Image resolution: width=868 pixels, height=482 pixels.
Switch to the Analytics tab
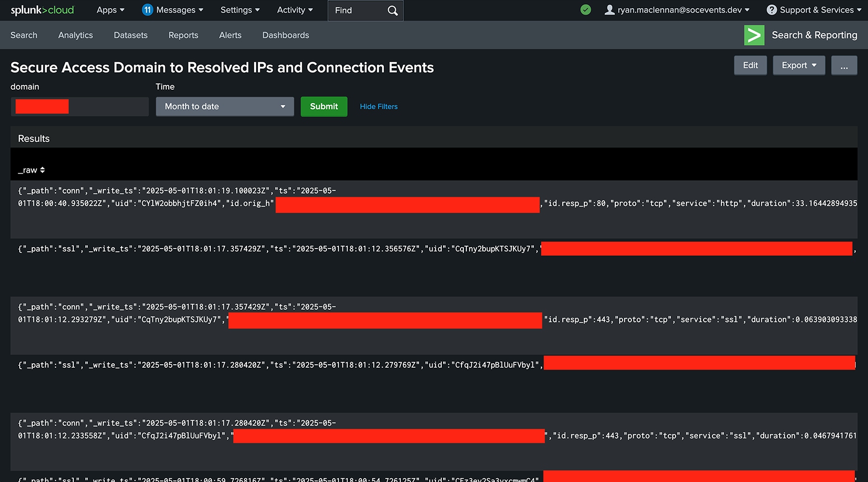(76, 35)
